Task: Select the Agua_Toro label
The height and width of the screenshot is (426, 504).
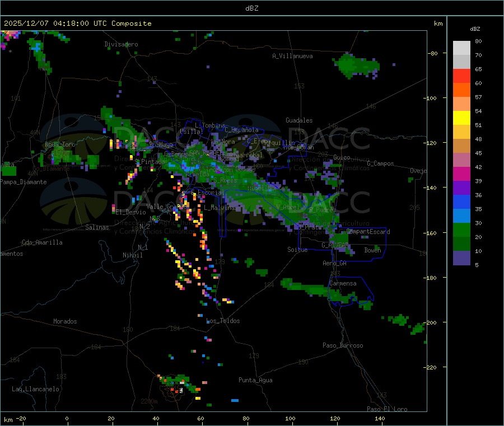Action: (60, 144)
